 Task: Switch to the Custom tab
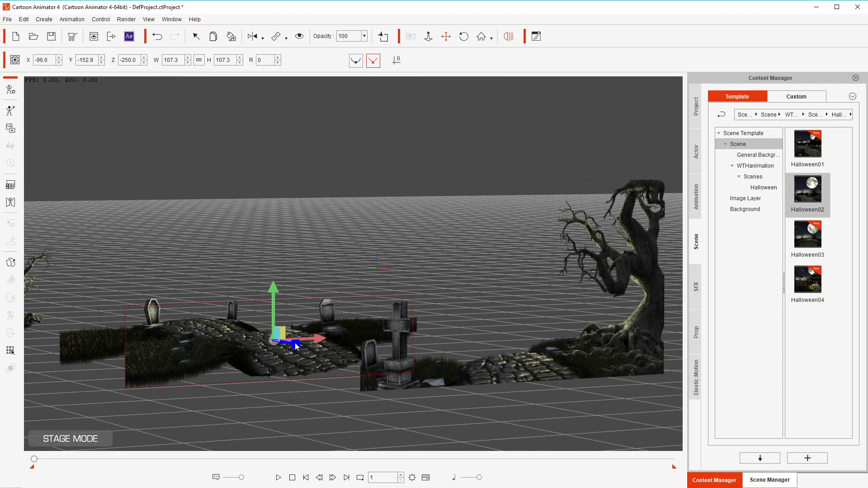click(797, 96)
